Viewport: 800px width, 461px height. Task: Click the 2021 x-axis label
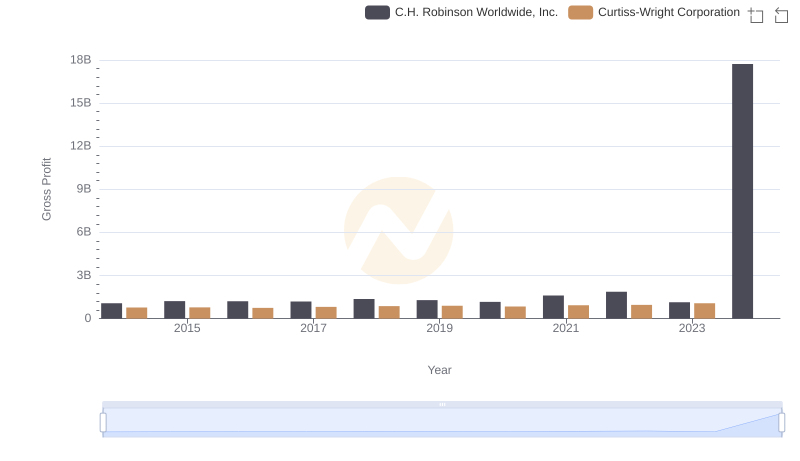[x=566, y=328]
